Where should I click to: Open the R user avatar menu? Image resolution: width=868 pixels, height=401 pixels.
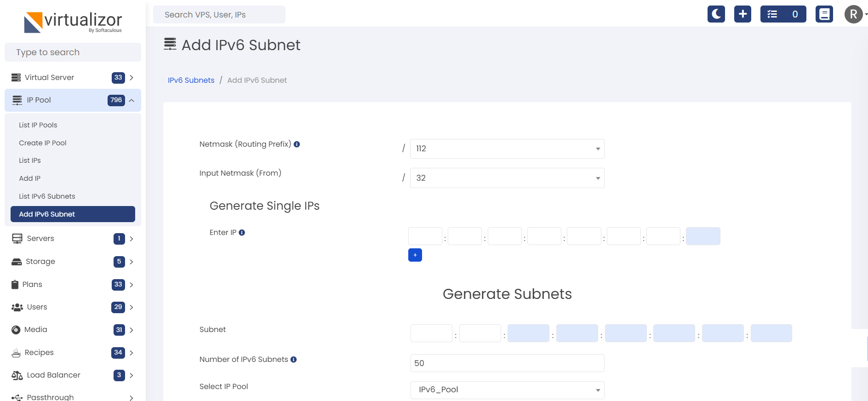854,14
